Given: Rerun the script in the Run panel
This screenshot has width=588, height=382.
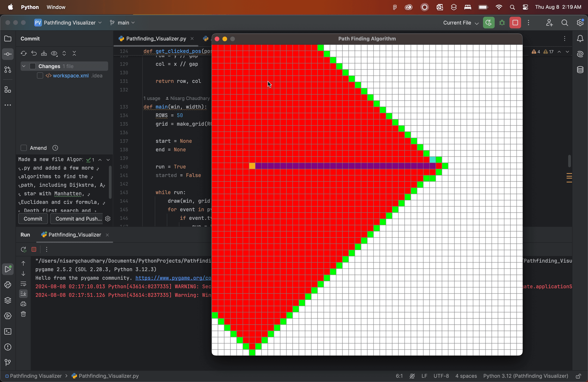Looking at the screenshot, I should pos(24,249).
